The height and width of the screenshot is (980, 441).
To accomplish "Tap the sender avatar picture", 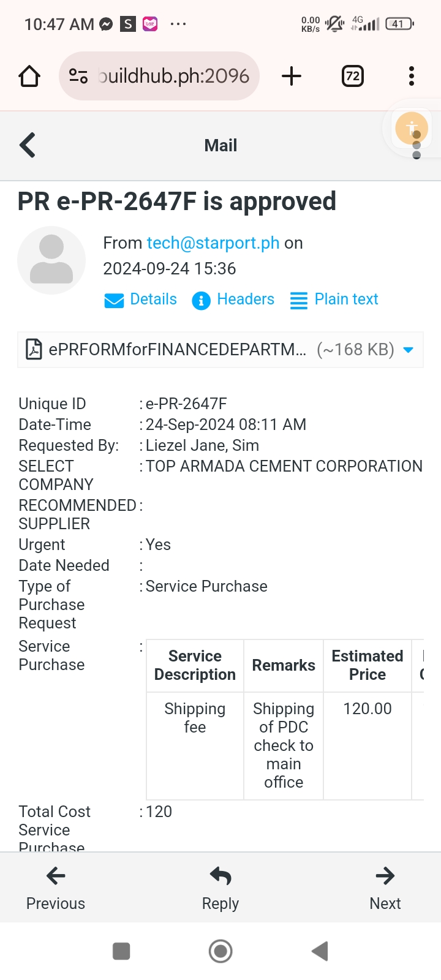I will [x=51, y=260].
